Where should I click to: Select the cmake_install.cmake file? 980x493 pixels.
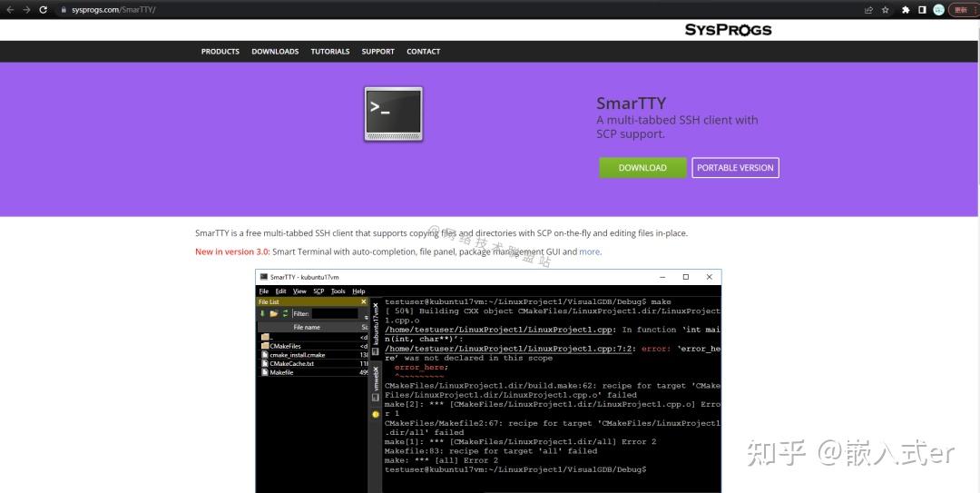(x=313, y=355)
